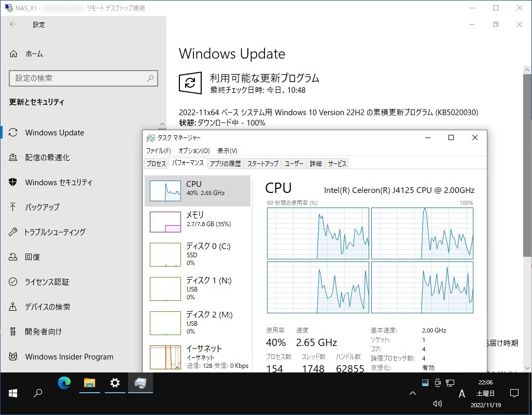Image resolution: width=532 pixels, height=415 pixels.
Task: Open the notification center icon
Action: [x=514, y=393]
